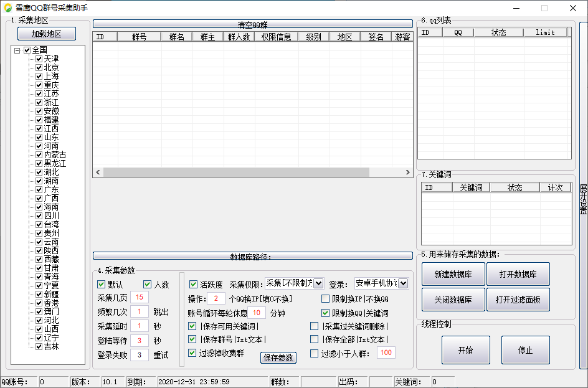Open the 登录 protocol dropdown
This screenshot has width=588, height=388.
point(403,283)
